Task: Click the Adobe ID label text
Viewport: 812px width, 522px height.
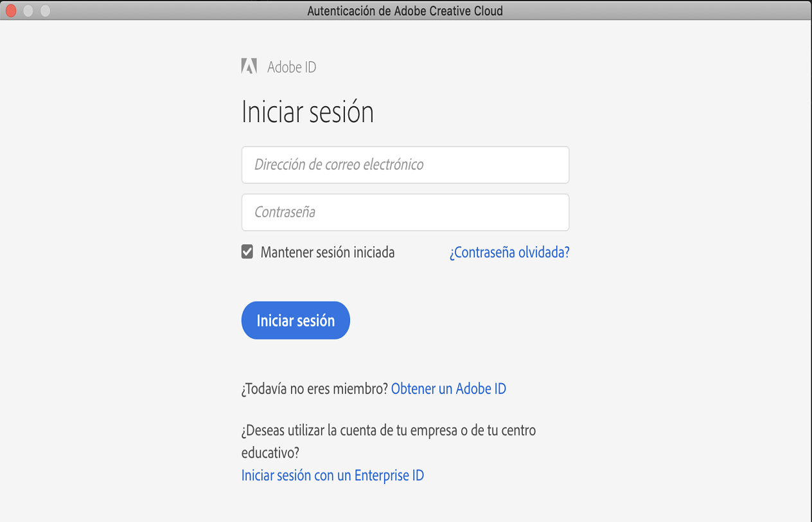Action: pos(292,67)
